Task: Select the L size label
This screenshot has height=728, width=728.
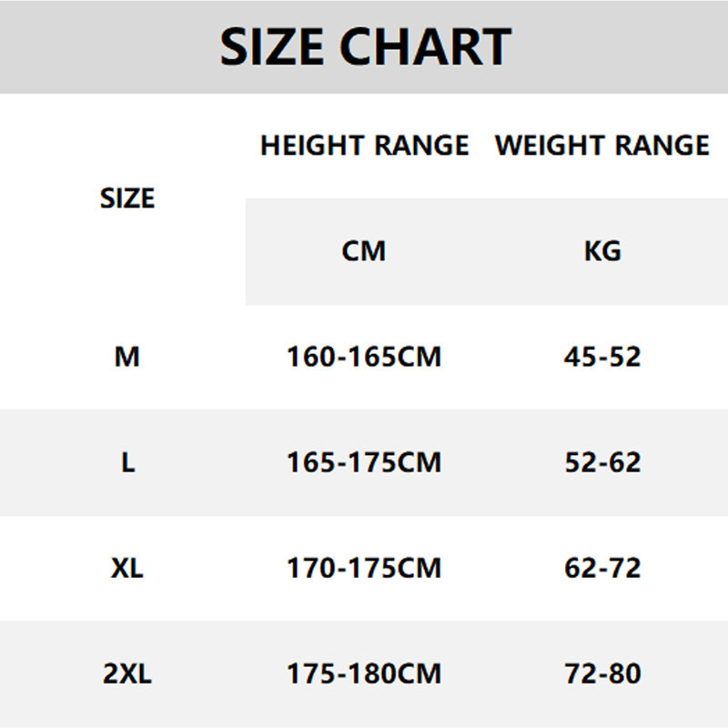Action: click(x=127, y=462)
